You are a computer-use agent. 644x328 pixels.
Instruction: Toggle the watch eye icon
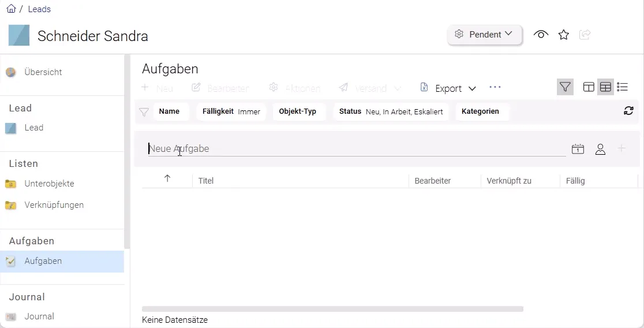[x=541, y=35]
